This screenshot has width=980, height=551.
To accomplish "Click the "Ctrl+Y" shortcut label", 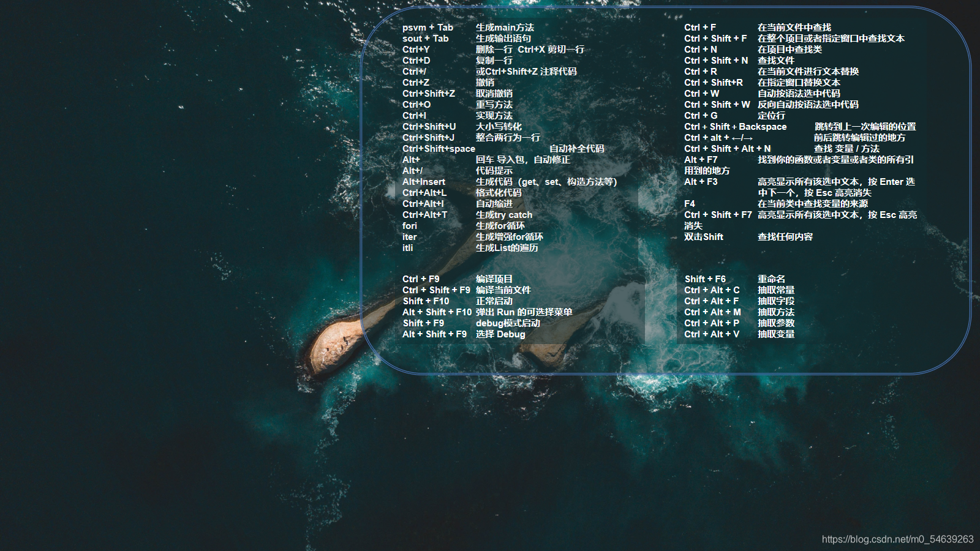I will [416, 50].
